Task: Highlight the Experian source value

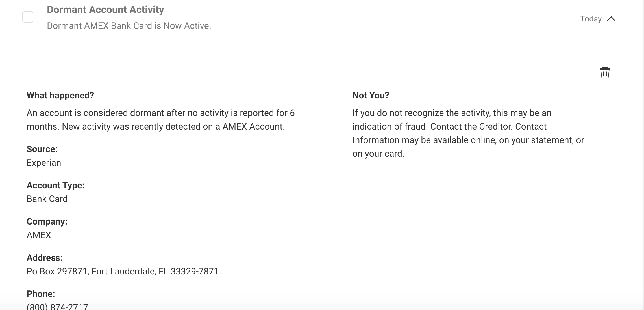Action: [44, 163]
